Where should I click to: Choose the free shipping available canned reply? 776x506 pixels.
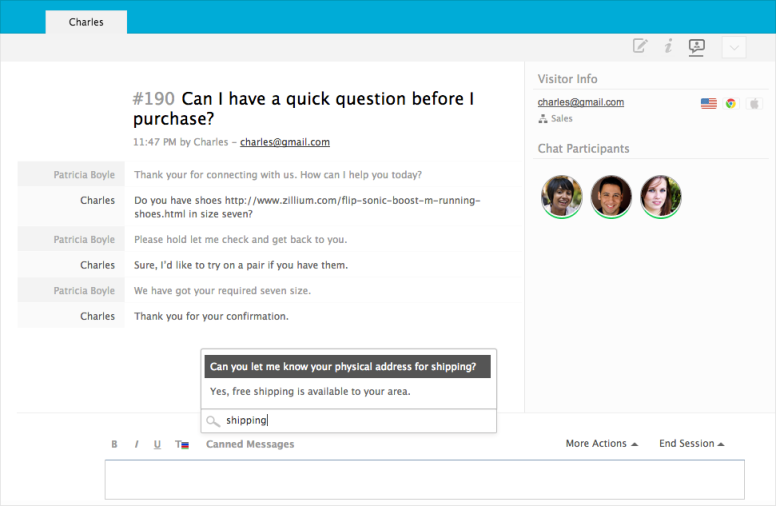[x=310, y=391]
